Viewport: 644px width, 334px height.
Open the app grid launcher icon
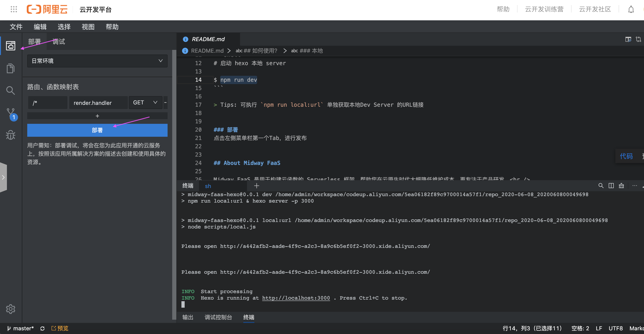14,9
